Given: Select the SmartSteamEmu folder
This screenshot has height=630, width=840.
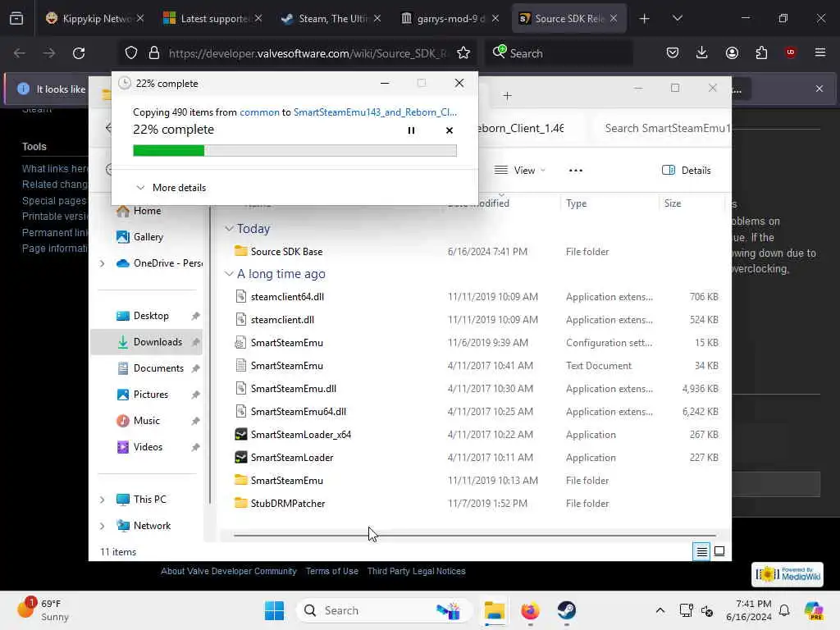Looking at the screenshot, I should pos(286,481).
